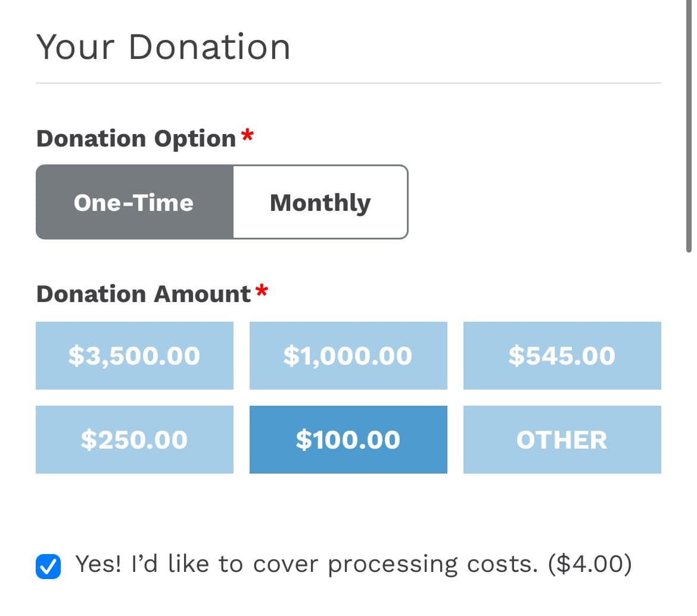Click the Donation Amount field label

(x=144, y=294)
